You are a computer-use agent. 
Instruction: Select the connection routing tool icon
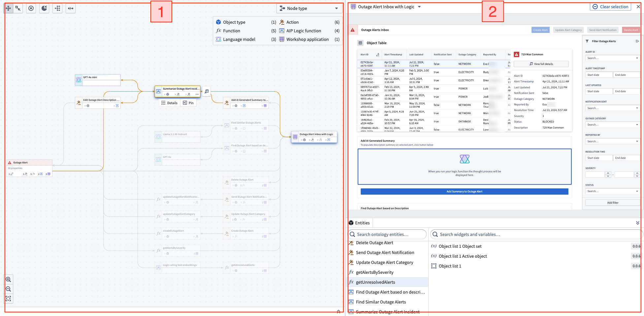point(70,8)
